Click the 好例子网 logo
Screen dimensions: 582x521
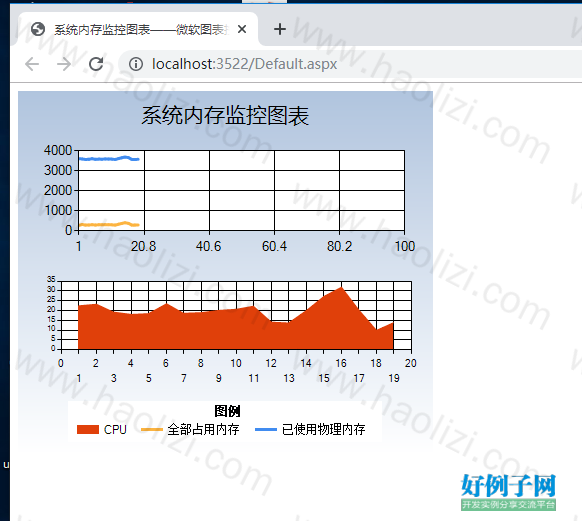(x=508, y=492)
